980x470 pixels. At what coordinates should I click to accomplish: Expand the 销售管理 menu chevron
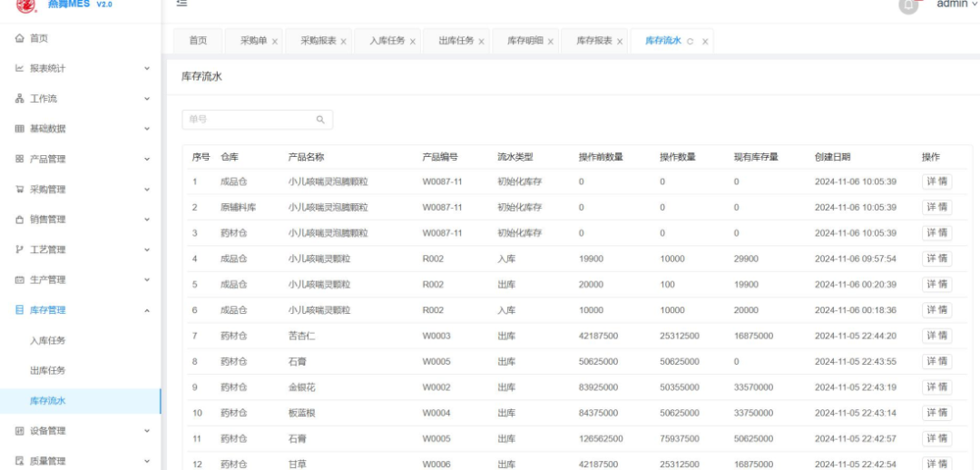(x=148, y=220)
